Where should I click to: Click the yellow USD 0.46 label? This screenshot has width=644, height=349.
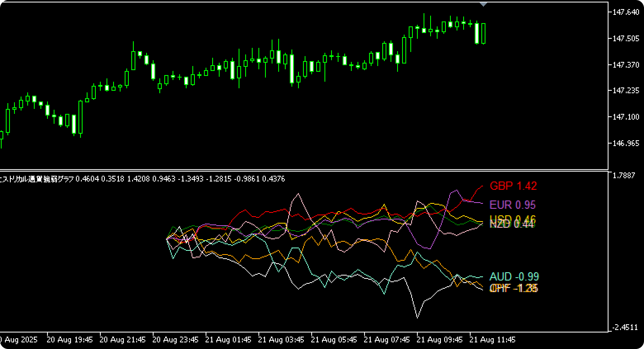512,218
